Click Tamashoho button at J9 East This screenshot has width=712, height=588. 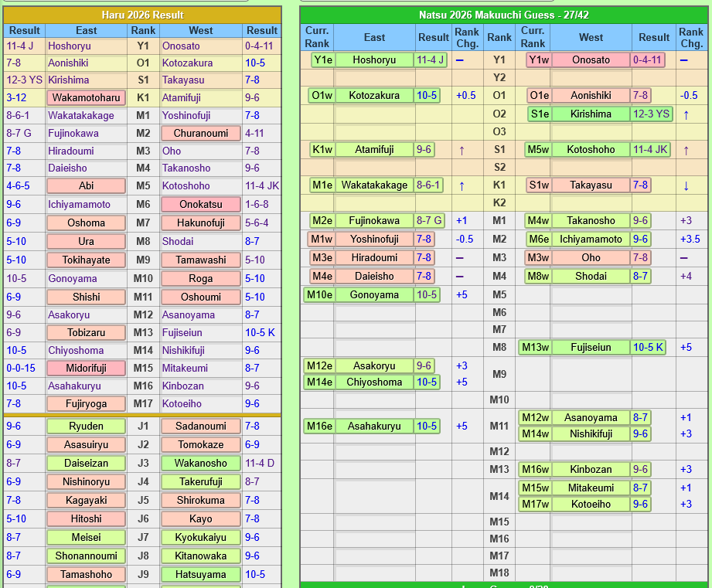(x=87, y=575)
